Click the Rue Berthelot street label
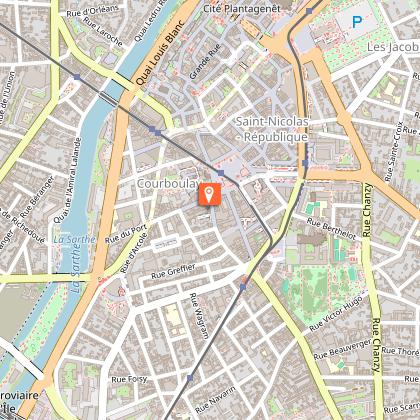 [331, 229]
